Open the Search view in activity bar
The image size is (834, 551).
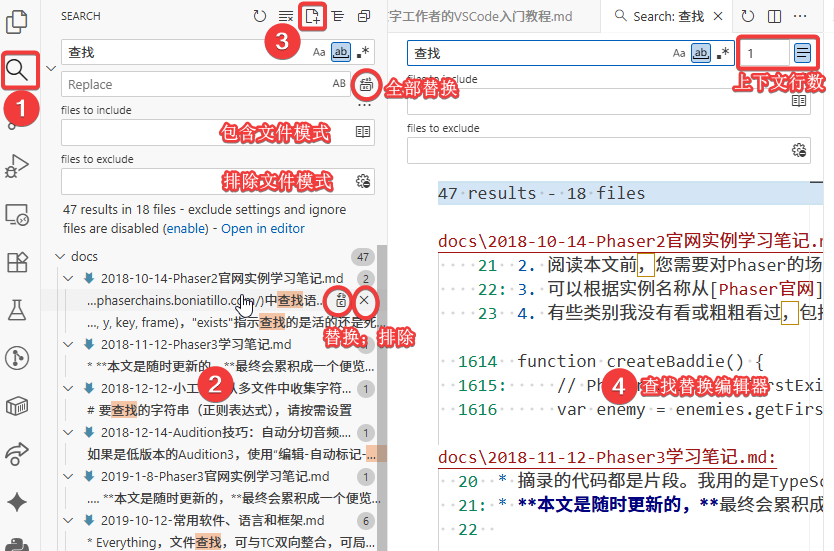19,70
